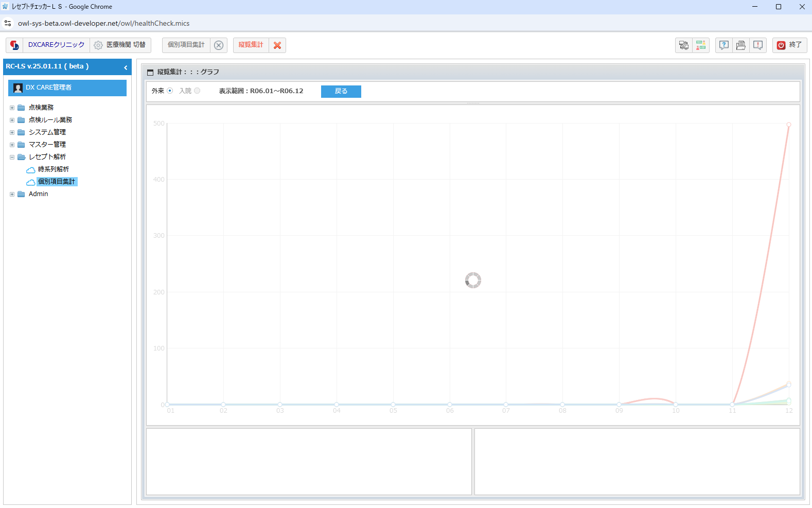The height and width of the screenshot is (508, 812).
Task: Click the 医療機関 切替 gear icon
Action: 98,45
